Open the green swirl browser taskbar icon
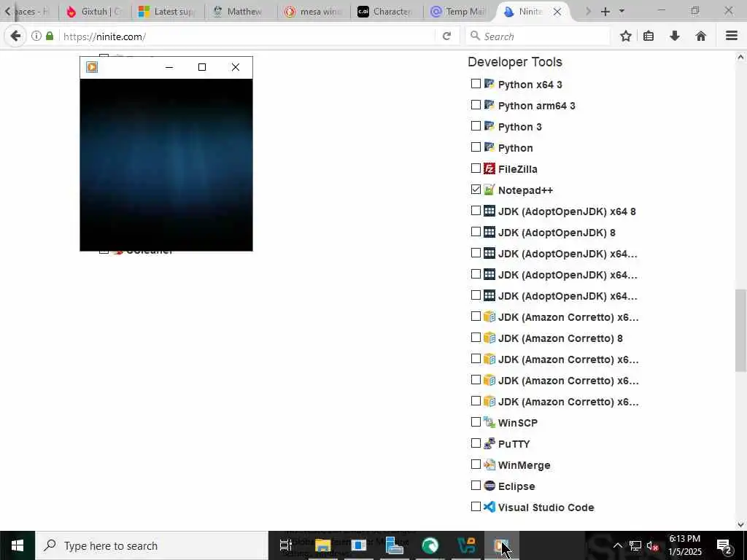The width and height of the screenshot is (747, 560). point(430,545)
